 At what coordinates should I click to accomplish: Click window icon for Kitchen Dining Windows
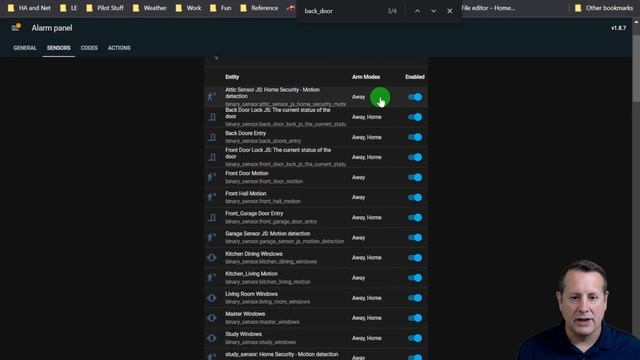[212, 258]
